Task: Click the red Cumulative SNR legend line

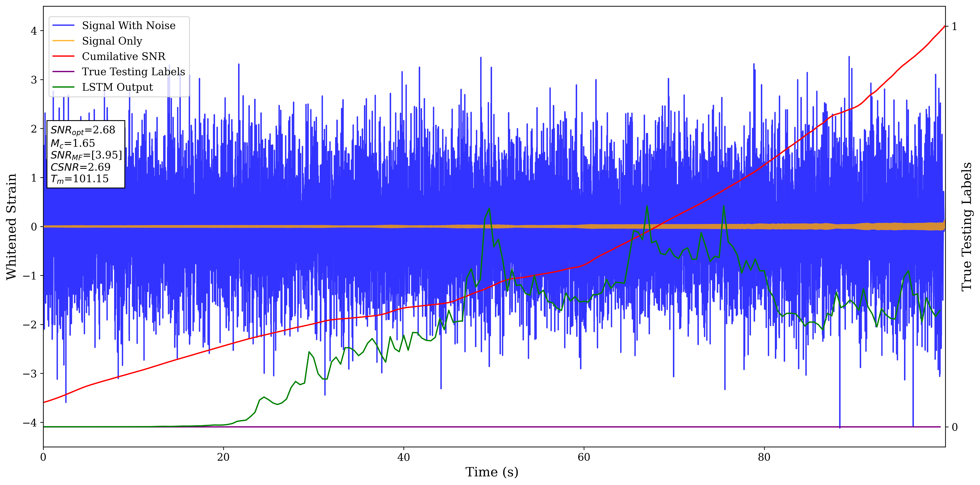Action: (63, 56)
